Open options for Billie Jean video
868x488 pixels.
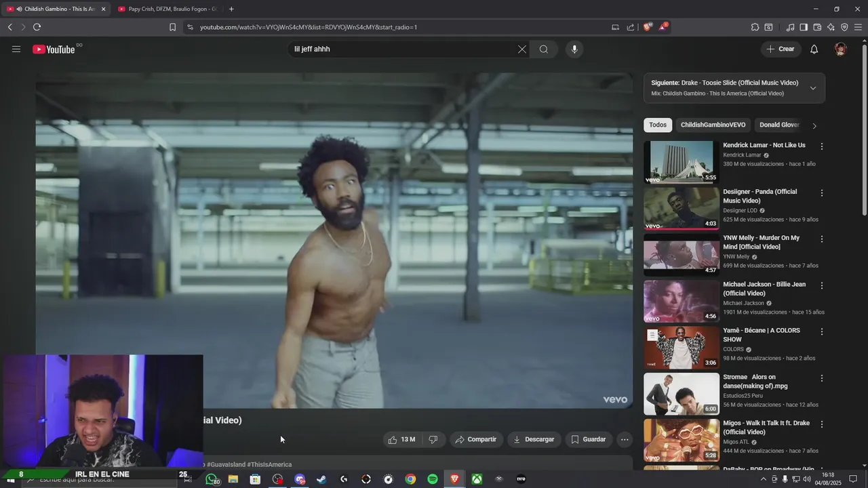pyautogui.click(x=822, y=285)
